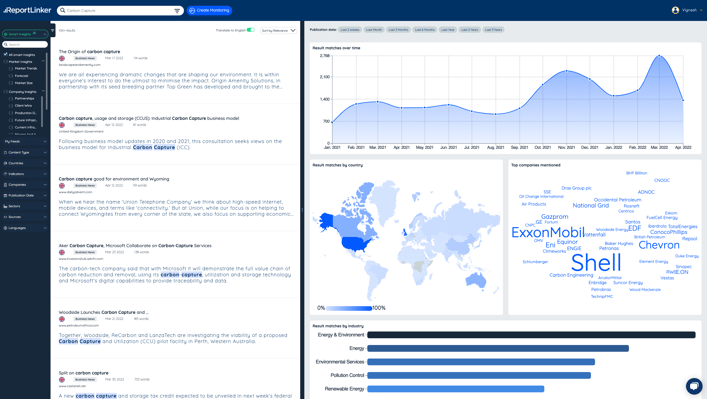Expand the Countries filter section

pyautogui.click(x=25, y=163)
